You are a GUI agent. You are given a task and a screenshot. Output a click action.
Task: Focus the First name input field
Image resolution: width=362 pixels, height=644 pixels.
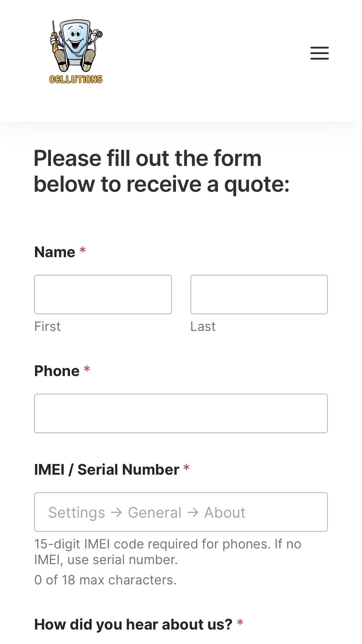point(103,294)
